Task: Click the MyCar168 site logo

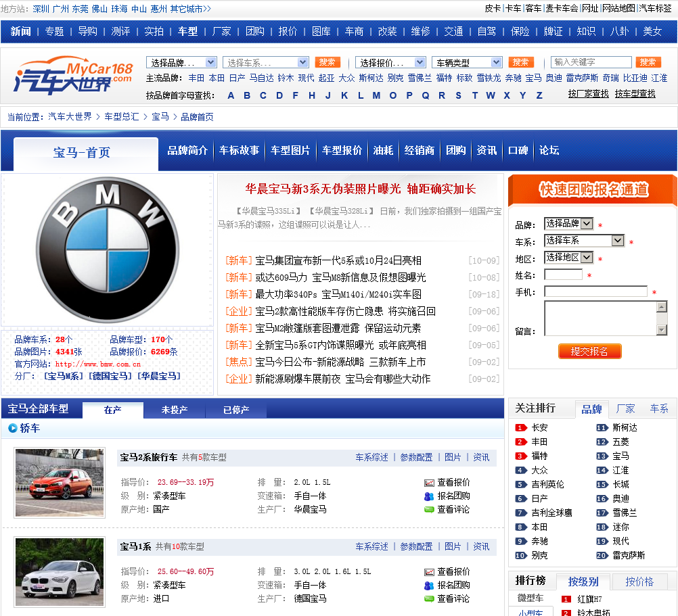Action: click(74, 76)
